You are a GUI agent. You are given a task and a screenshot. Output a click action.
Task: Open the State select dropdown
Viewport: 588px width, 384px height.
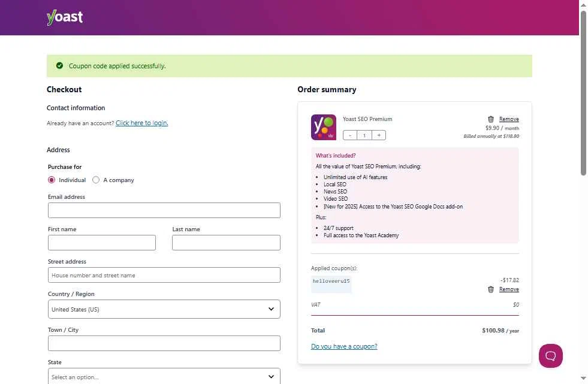164,376
